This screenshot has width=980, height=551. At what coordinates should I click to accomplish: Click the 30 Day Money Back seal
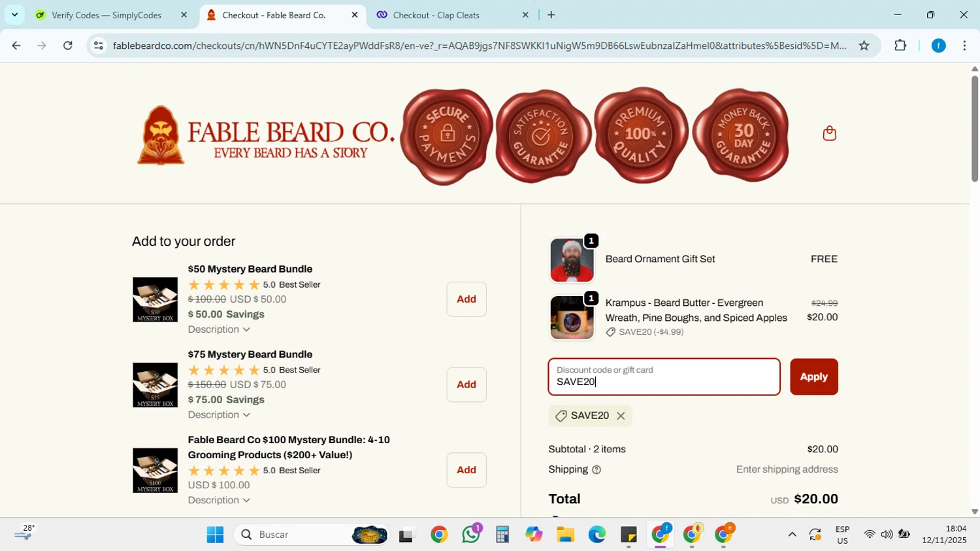tap(741, 135)
